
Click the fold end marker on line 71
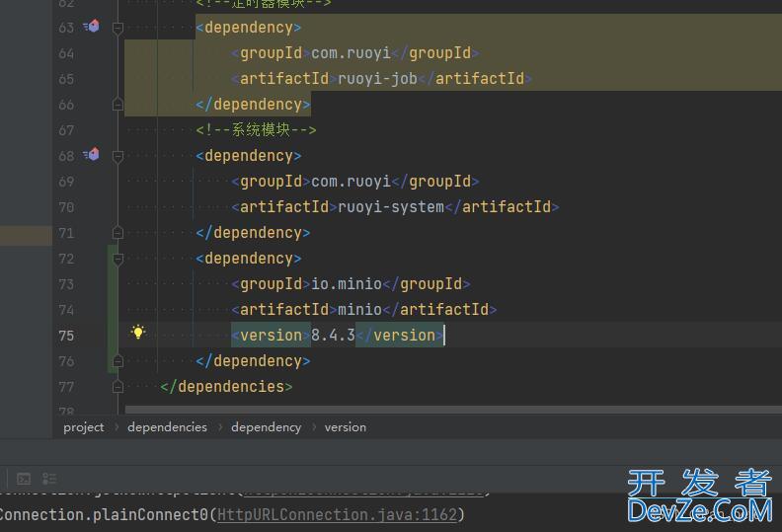(x=117, y=232)
